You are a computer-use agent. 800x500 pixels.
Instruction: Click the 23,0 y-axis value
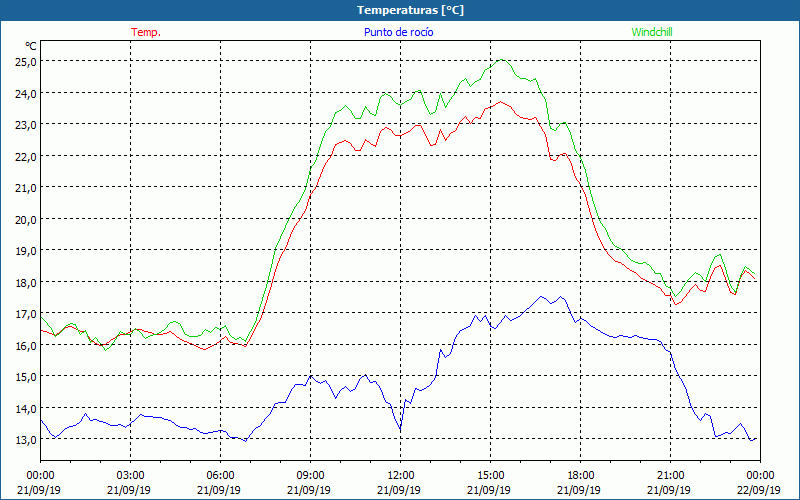[x=26, y=124]
